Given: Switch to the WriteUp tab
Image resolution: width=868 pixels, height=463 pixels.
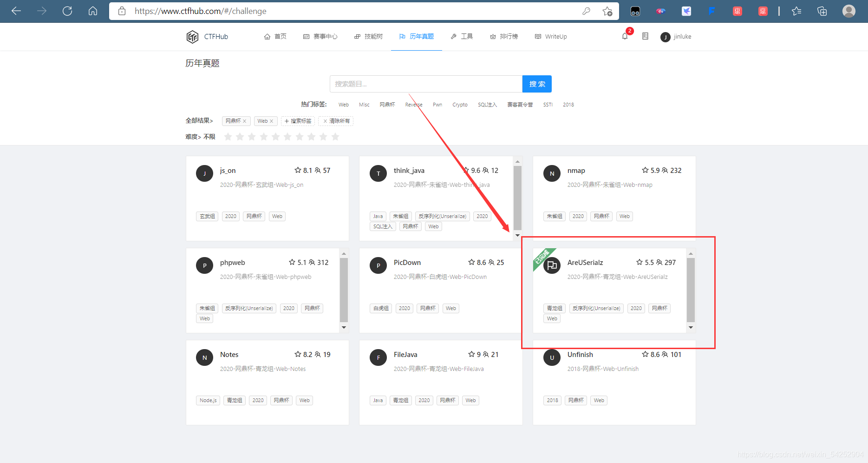Looking at the screenshot, I should pos(551,36).
